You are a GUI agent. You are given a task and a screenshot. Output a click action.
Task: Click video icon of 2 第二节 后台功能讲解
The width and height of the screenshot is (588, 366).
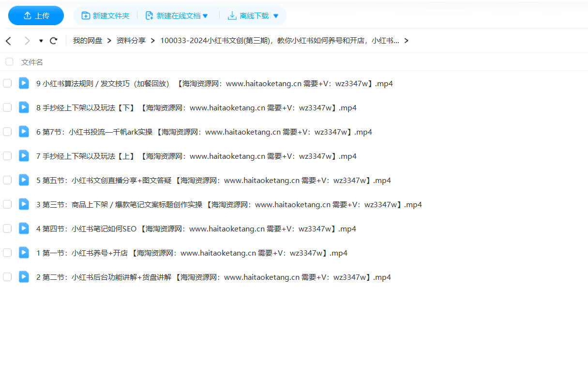[24, 277]
